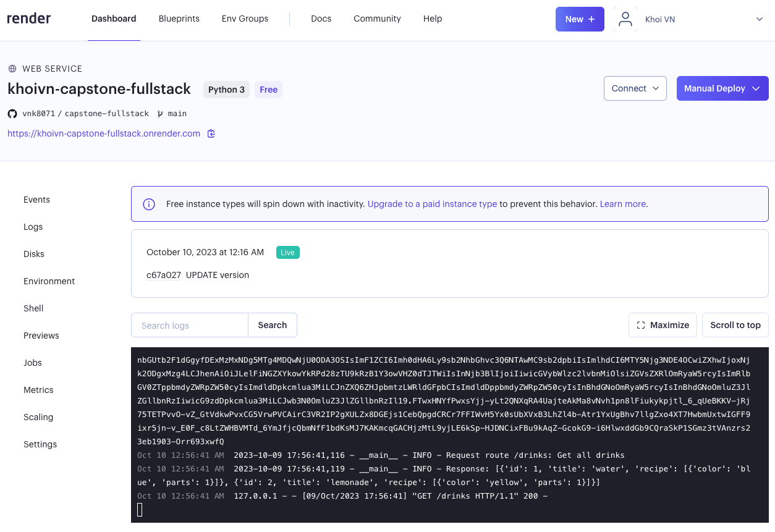The width and height of the screenshot is (775, 532).
Task: Open Environment in the sidebar
Action: tap(49, 281)
